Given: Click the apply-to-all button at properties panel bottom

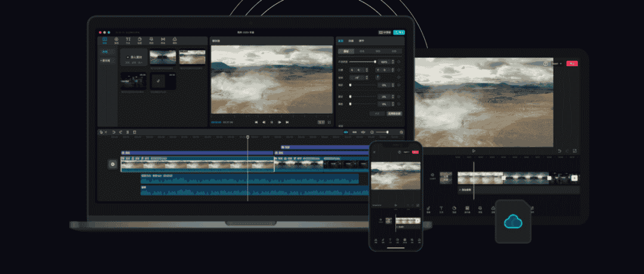Looking at the screenshot, I should 394,114.
